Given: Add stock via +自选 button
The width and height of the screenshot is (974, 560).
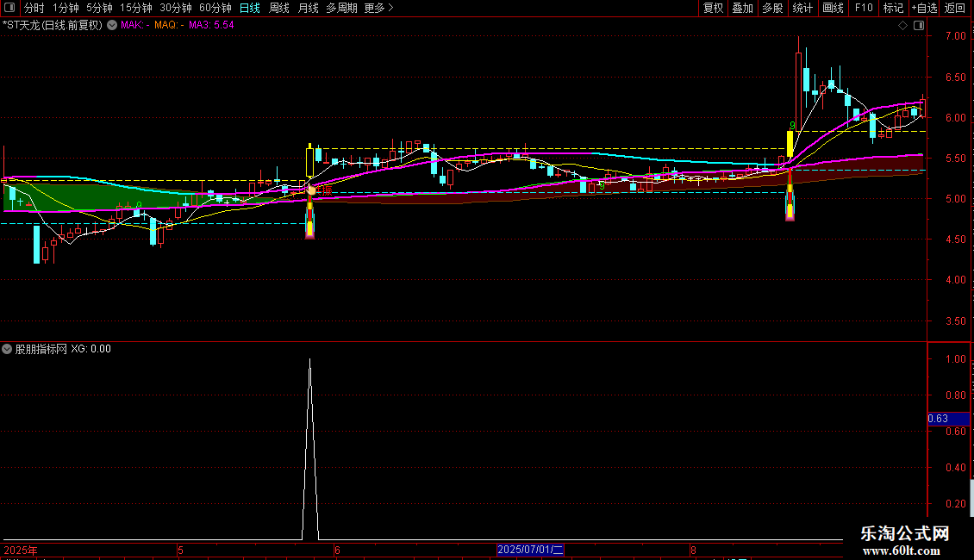Looking at the screenshot, I should [x=924, y=8].
